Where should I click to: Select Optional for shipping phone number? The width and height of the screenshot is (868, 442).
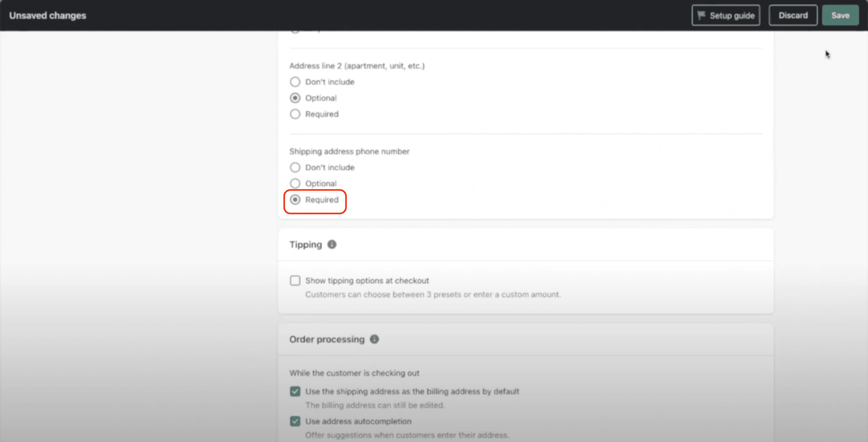pos(295,184)
